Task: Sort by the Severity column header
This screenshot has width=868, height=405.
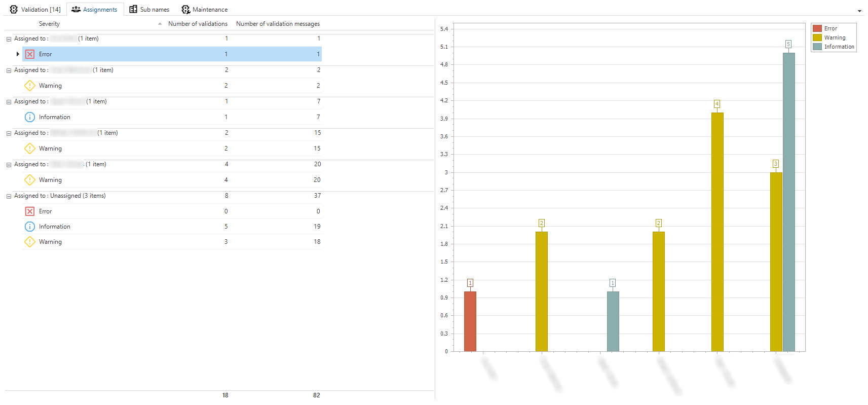Action: pyautogui.click(x=49, y=24)
